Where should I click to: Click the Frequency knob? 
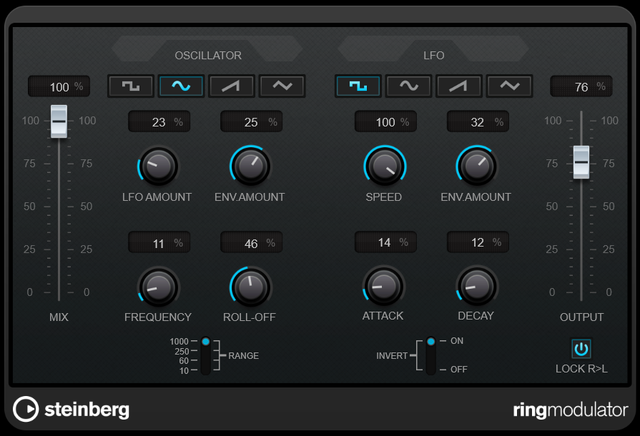point(159,287)
